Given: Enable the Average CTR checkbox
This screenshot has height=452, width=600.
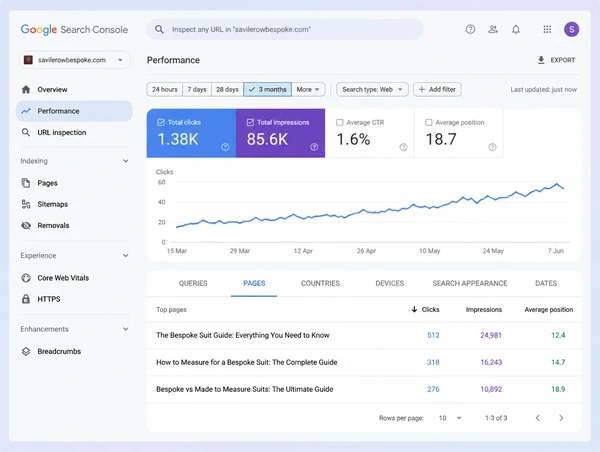Looking at the screenshot, I should point(339,122).
